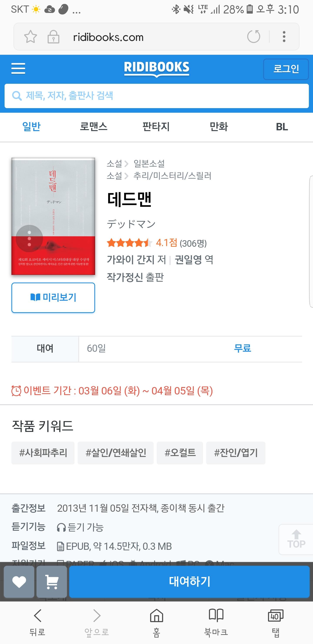Go to browser home icon
The image size is (313, 644).
157,623
